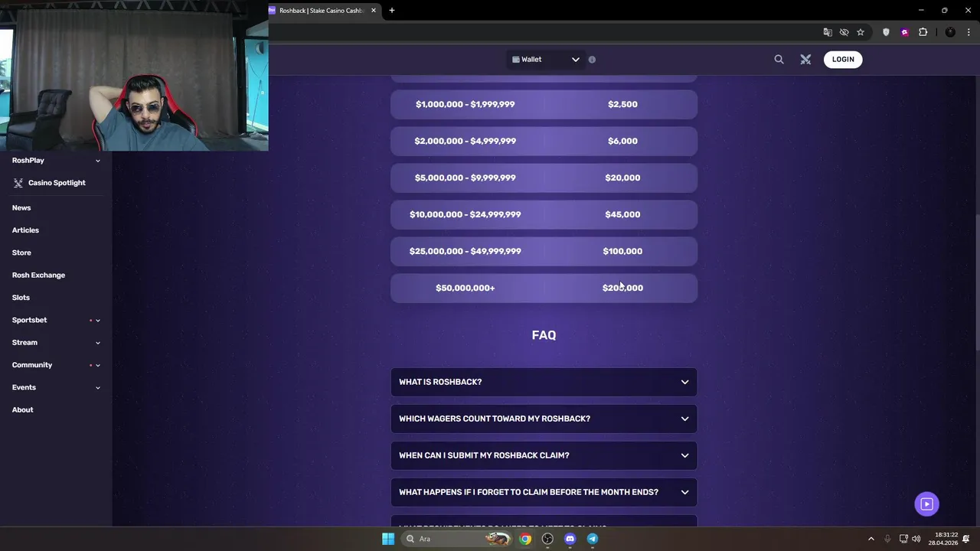Open the floating purple video player button
980x551 pixels.
point(926,504)
